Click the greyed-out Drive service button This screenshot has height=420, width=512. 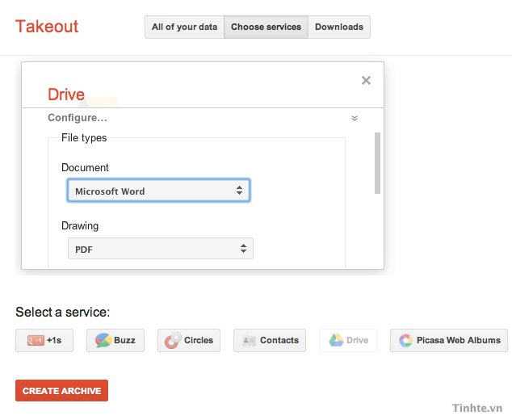click(x=348, y=340)
